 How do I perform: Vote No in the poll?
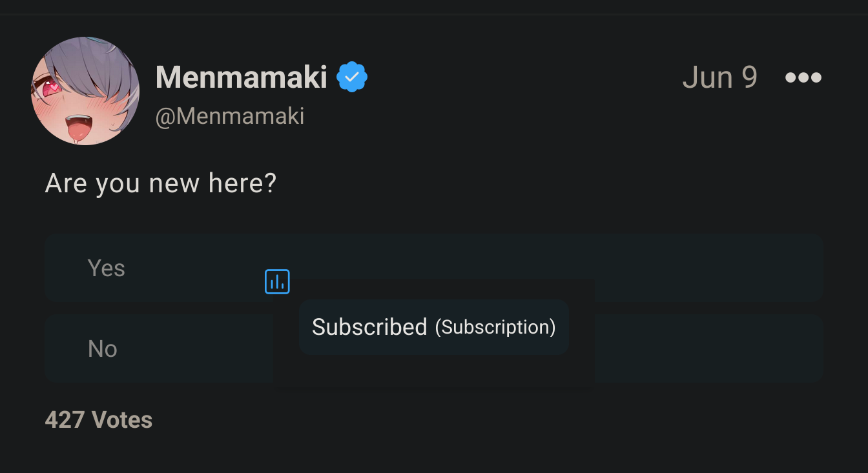(710, 348)
